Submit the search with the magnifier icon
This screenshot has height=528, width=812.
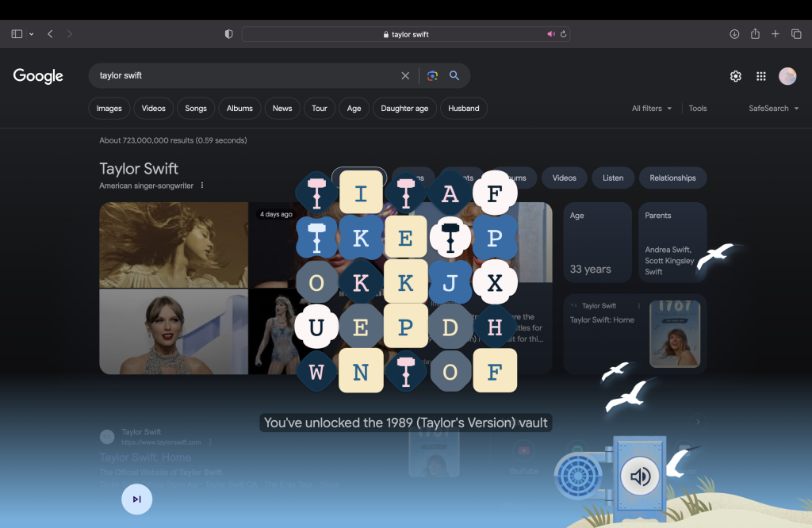point(454,75)
